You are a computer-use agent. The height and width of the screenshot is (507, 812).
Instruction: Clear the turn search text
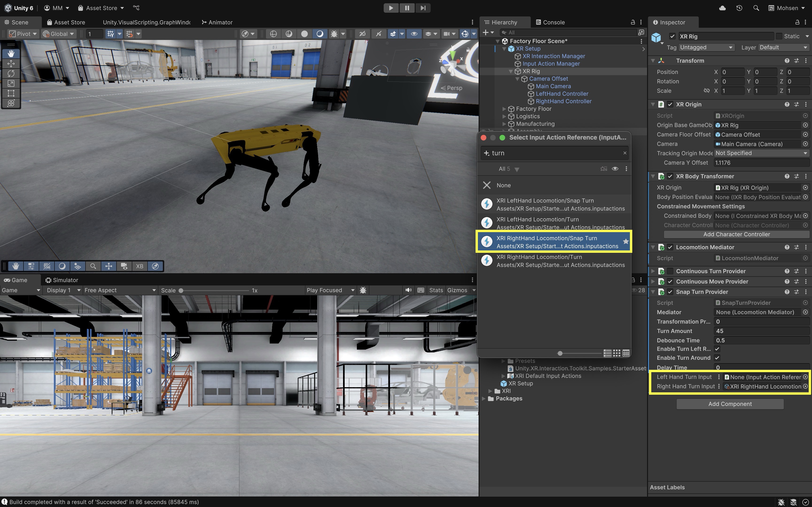[x=625, y=153]
